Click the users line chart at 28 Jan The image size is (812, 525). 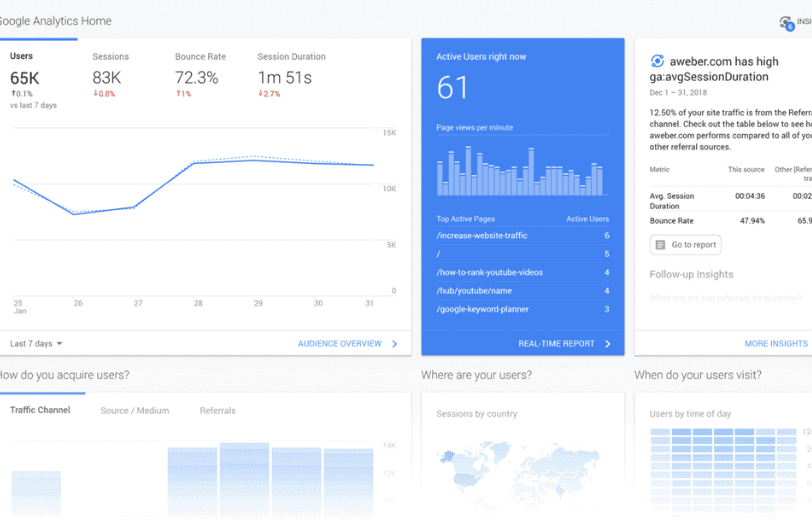click(x=193, y=163)
